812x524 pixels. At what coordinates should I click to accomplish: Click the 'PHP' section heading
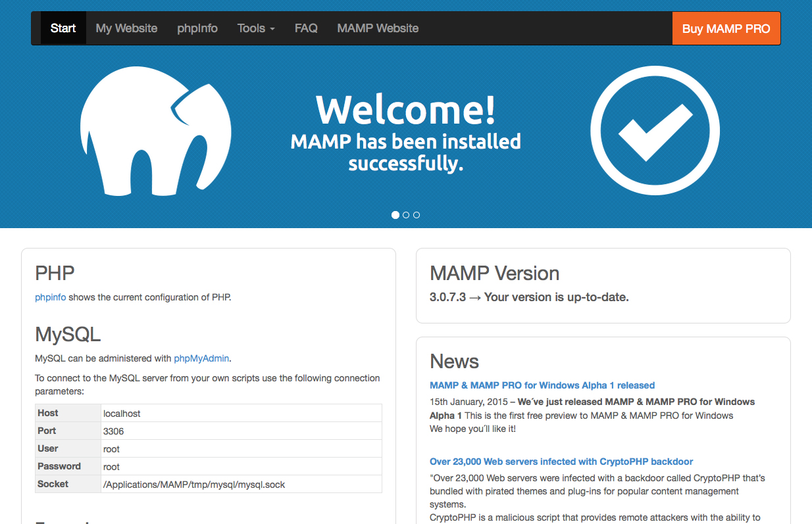coord(55,273)
